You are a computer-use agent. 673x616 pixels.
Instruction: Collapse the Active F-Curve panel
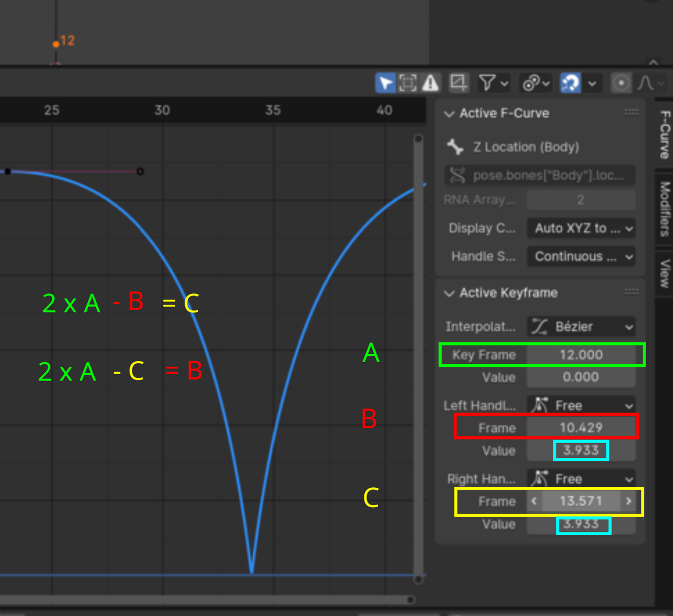point(449,114)
